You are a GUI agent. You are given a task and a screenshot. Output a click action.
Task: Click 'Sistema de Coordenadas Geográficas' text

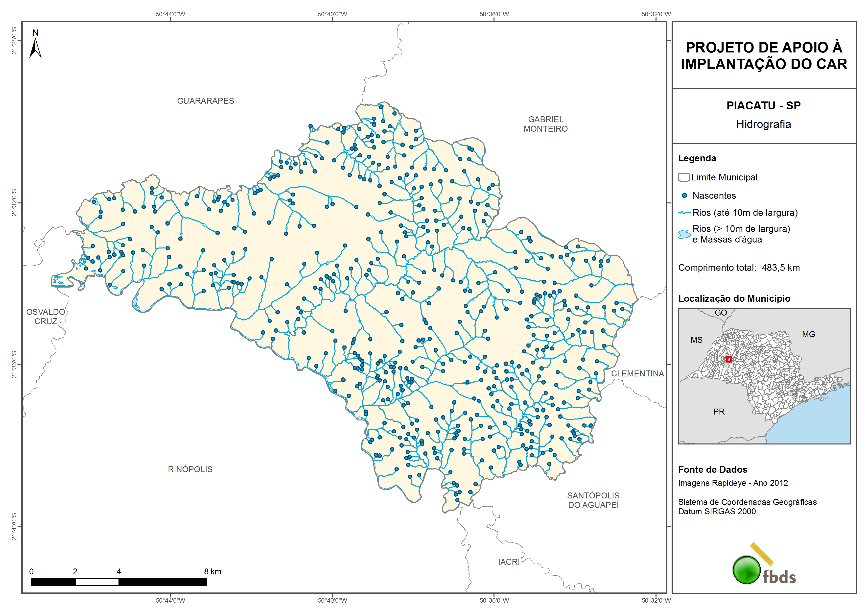pos(747,502)
